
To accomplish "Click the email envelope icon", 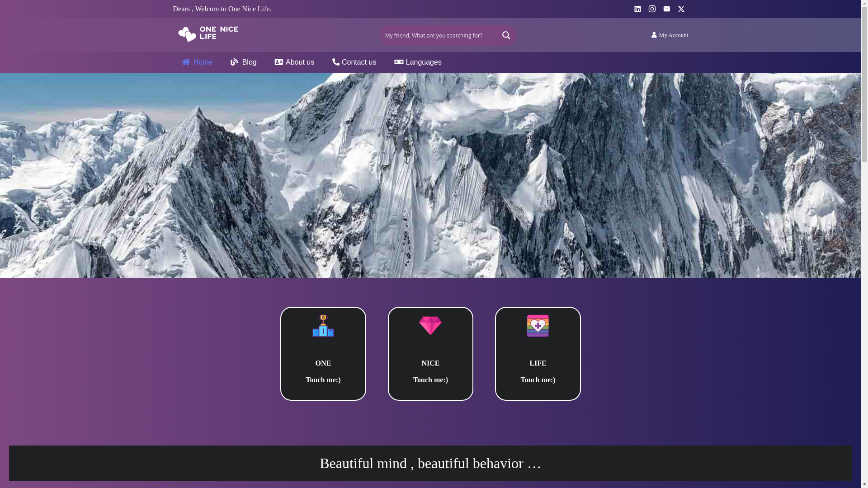I will [666, 9].
